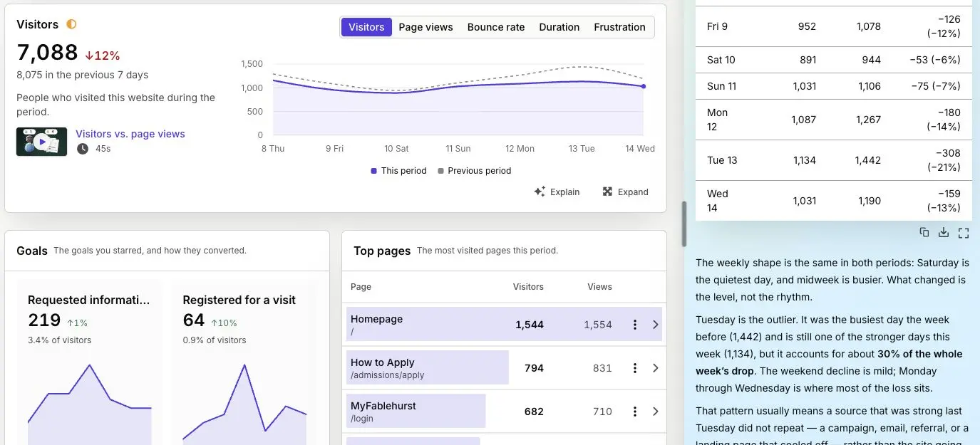Copy the table with the copy icon

click(x=924, y=232)
